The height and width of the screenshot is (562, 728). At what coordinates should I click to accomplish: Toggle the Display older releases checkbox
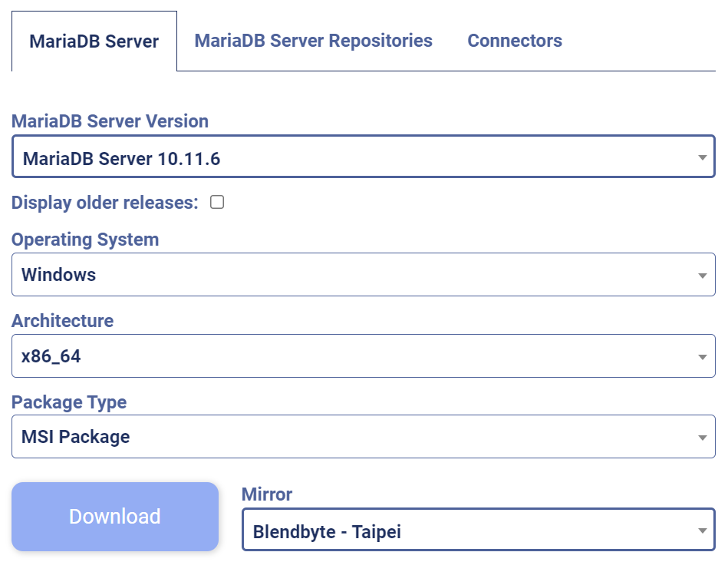click(217, 202)
